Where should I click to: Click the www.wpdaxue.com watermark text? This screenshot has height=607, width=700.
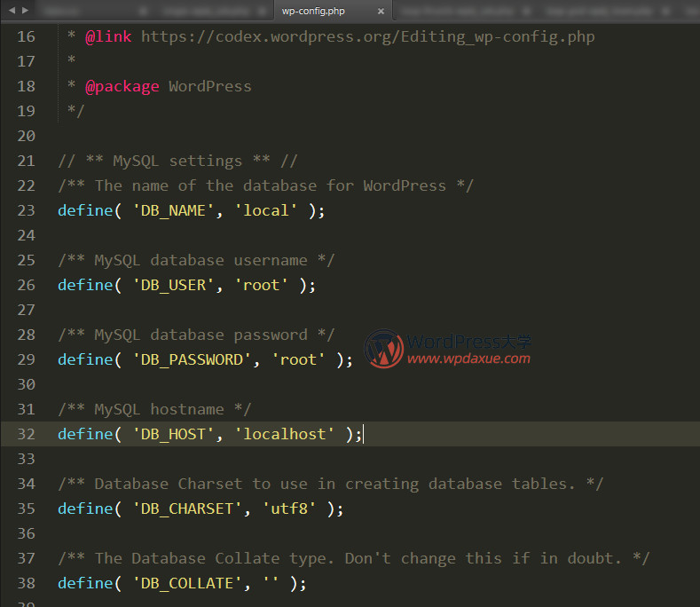point(468,359)
